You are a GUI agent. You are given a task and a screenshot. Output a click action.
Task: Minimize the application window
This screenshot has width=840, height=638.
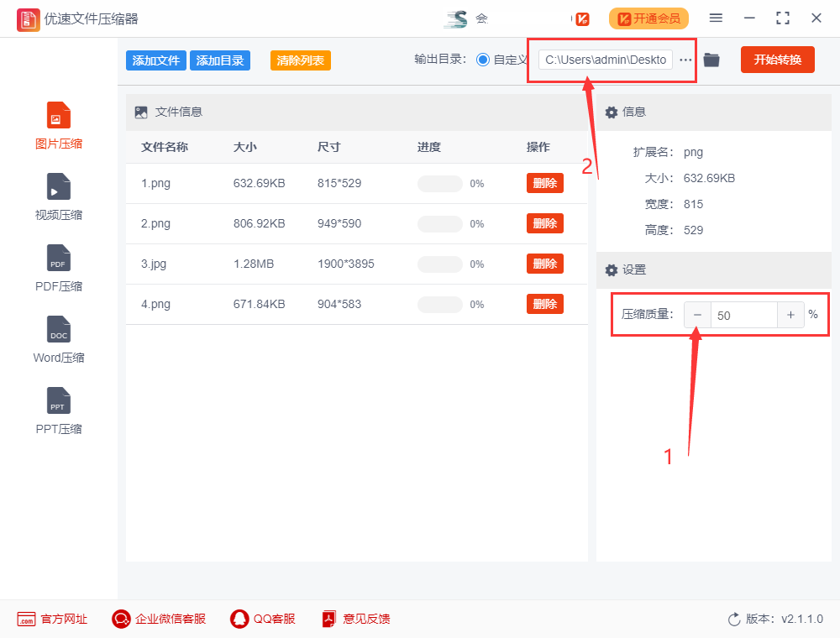pyautogui.click(x=749, y=18)
